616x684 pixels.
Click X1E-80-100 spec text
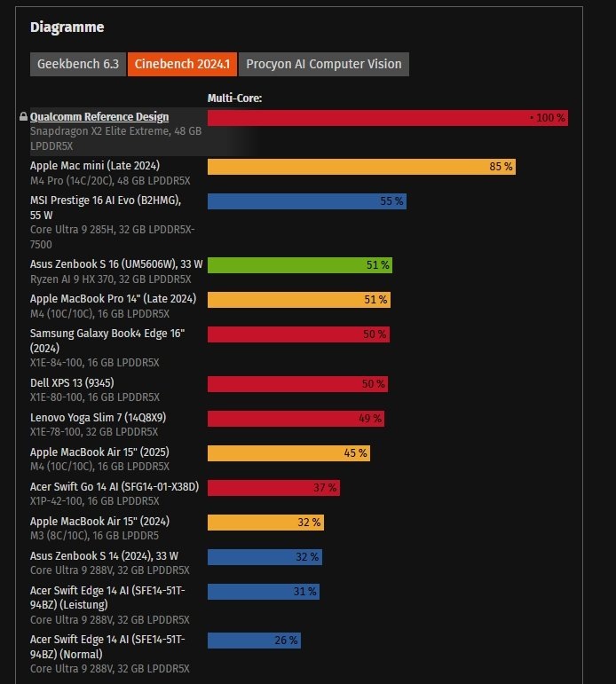(x=95, y=397)
